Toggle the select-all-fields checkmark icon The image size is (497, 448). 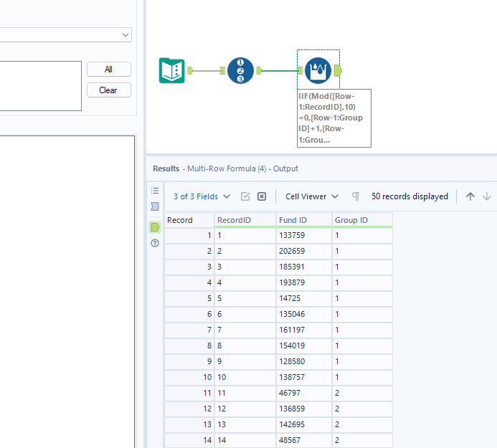coord(245,196)
